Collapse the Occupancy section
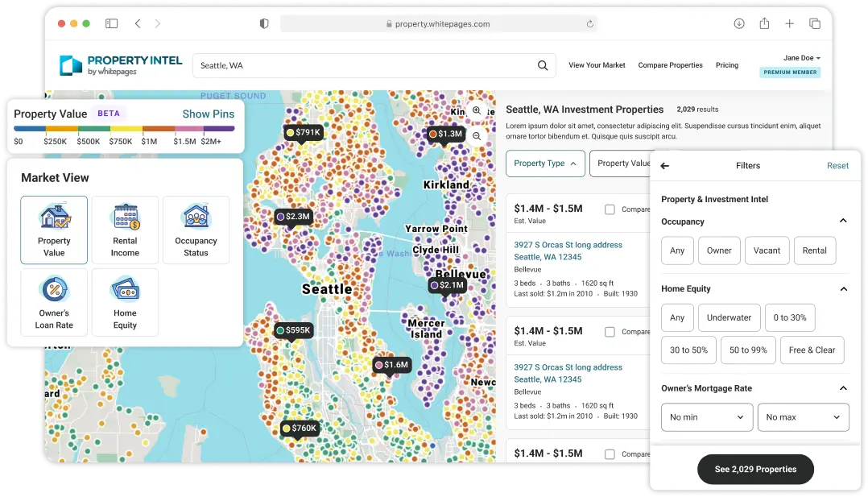868x497 pixels. [843, 221]
